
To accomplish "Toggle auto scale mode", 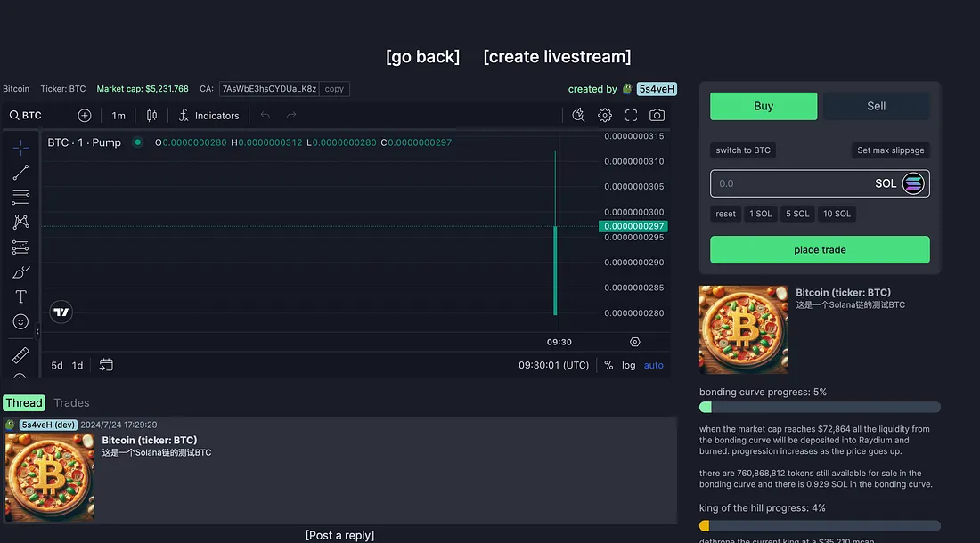I will tap(654, 365).
